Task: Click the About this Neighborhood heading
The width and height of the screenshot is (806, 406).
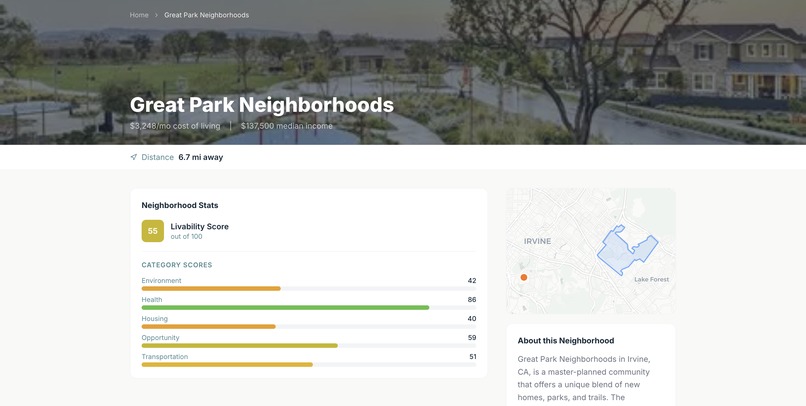Action: (565, 341)
